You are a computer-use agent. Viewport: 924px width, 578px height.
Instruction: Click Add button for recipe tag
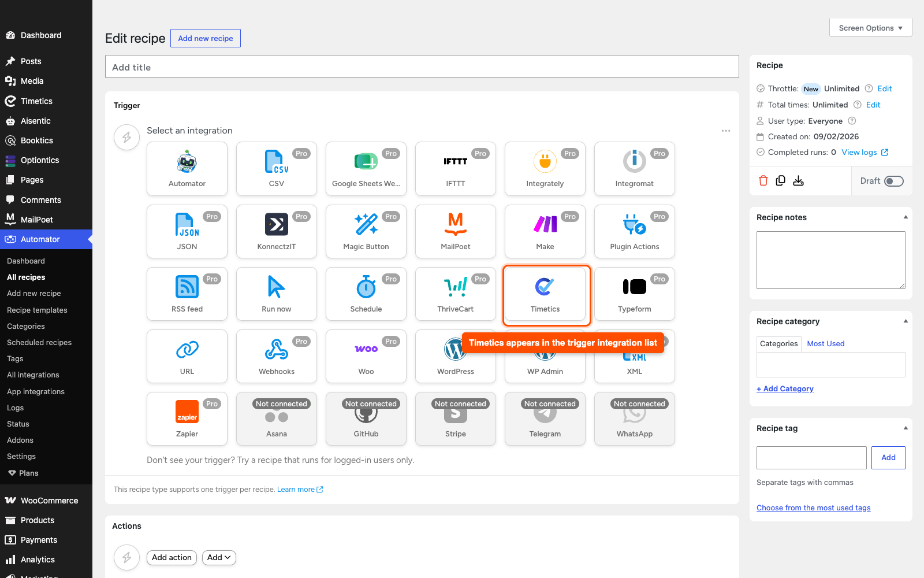tap(888, 457)
